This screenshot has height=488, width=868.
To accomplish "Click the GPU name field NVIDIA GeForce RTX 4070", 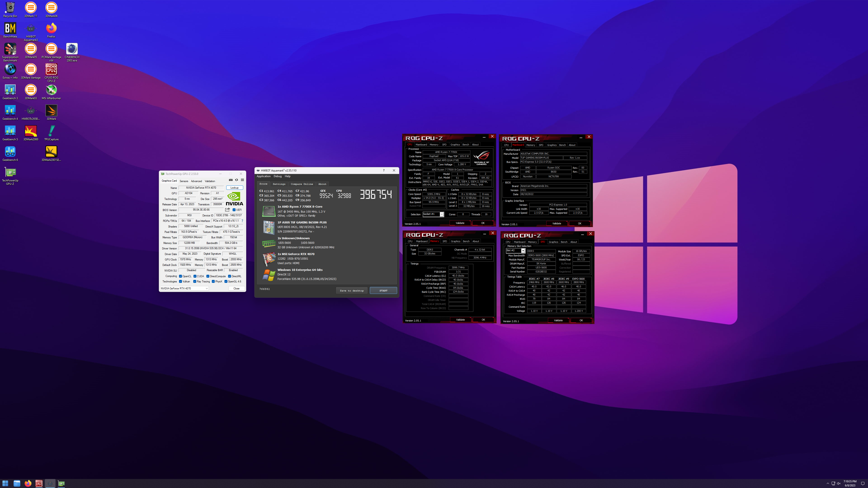I will point(201,188).
